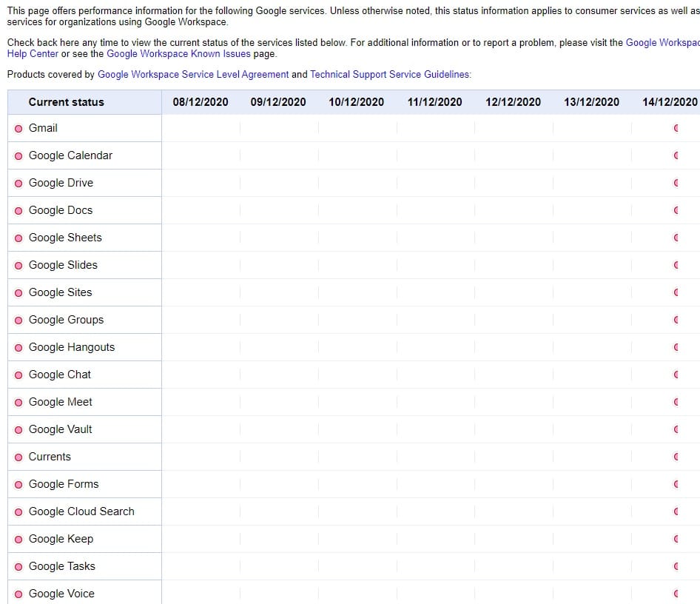
Task: Select the Google Meet service name
Action: [60, 402]
